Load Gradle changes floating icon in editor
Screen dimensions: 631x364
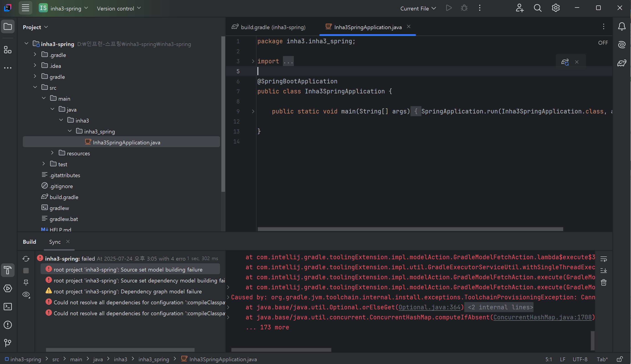(x=565, y=62)
